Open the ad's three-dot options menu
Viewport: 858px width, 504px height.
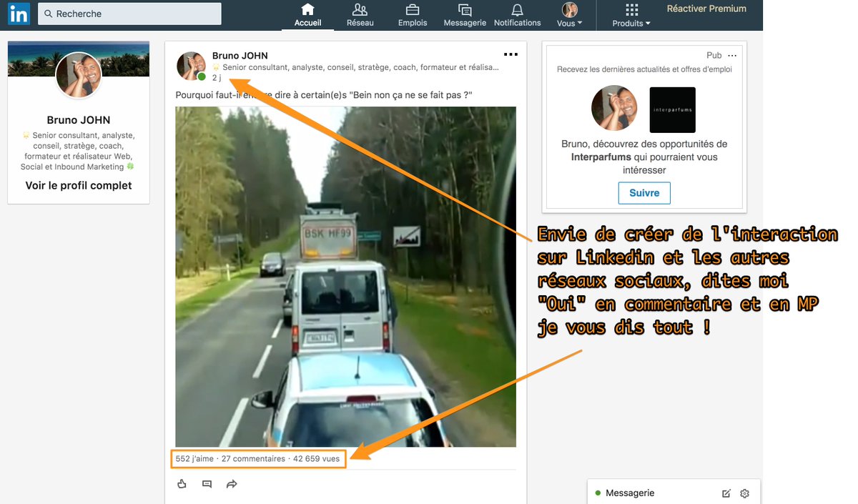click(x=731, y=56)
